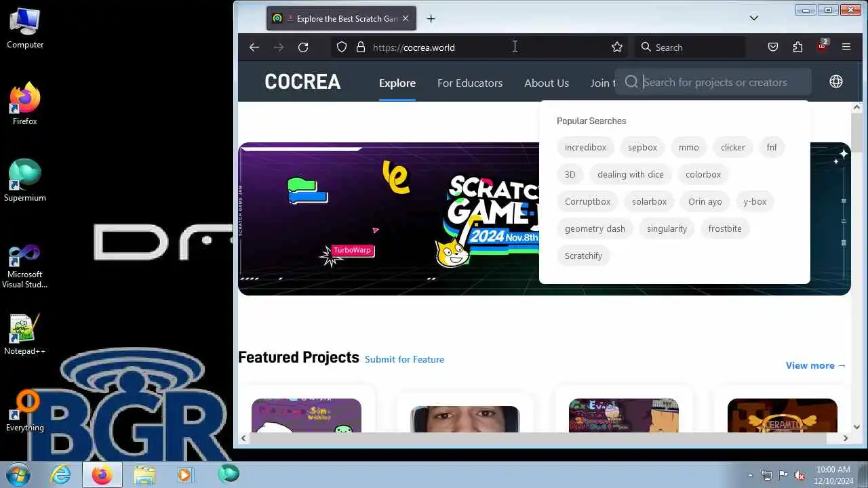This screenshot has width=868, height=488.
Task: Click the horizontal scrollbar left arrow
Action: (x=243, y=439)
